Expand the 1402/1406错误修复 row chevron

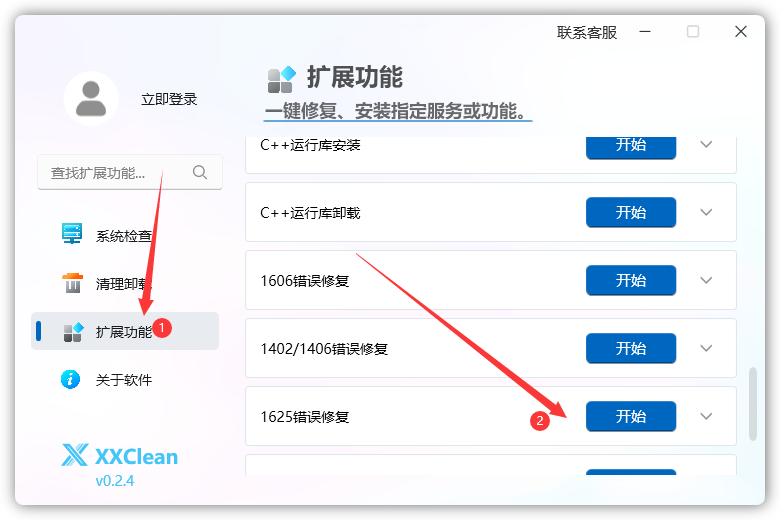click(x=706, y=348)
